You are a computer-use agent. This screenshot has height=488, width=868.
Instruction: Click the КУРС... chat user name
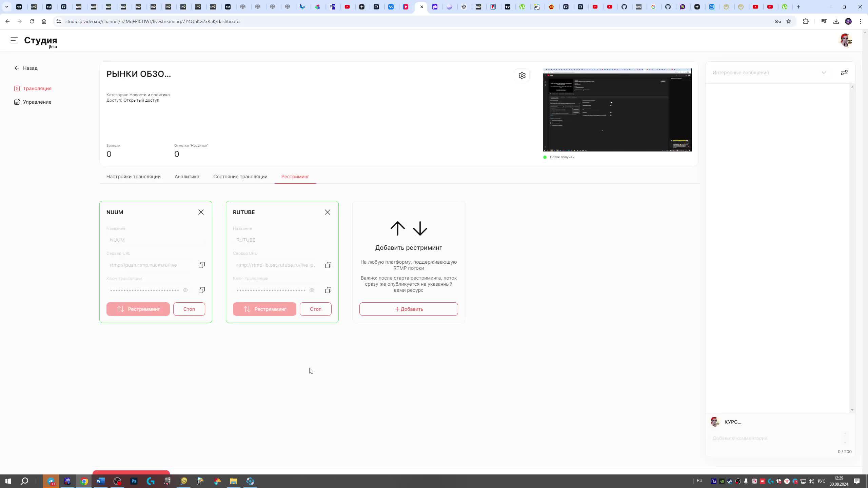pyautogui.click(x=733, y=422)
